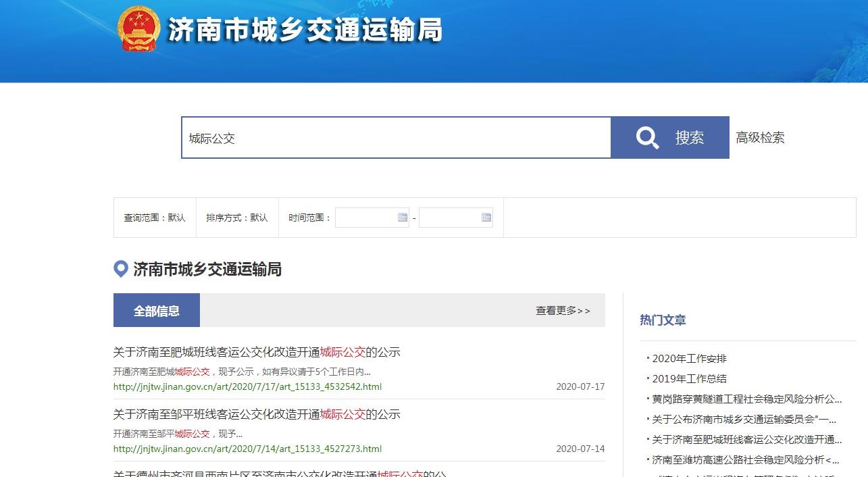Click the national emblem logo in header
This screenshot has height=477, width=868.
tap(138, 29)
